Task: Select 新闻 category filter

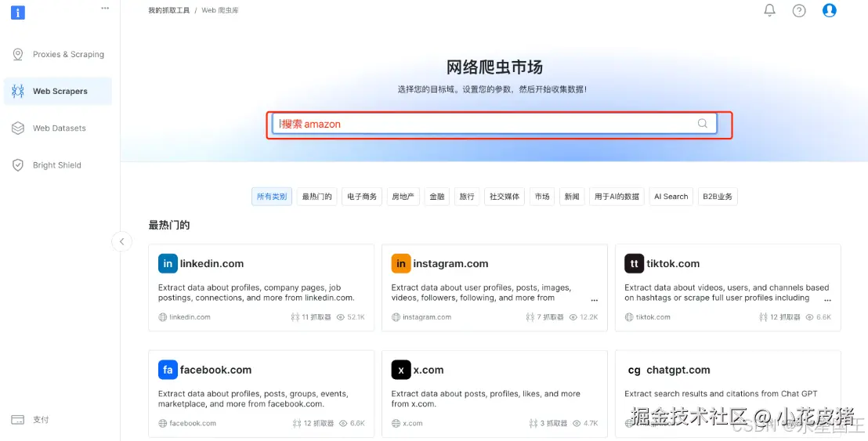Action: point(572,197)
